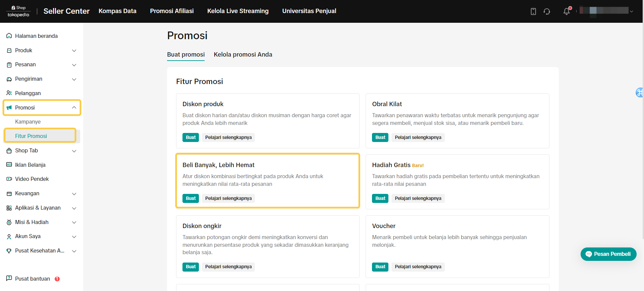
Task: Click the Video Pendek camera icon
Action: 9,179
